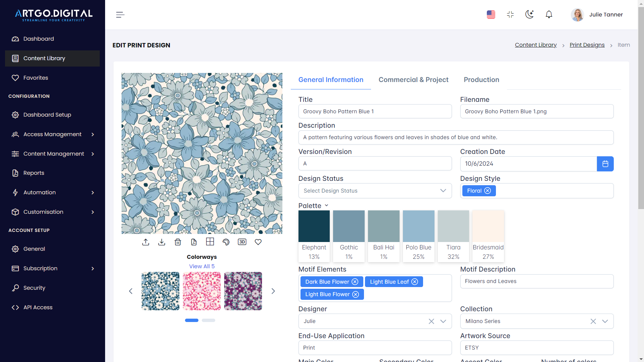Click the pink colorway thumbnail
This screenshot has width=644, height=362.
click(x=201, y=291)
